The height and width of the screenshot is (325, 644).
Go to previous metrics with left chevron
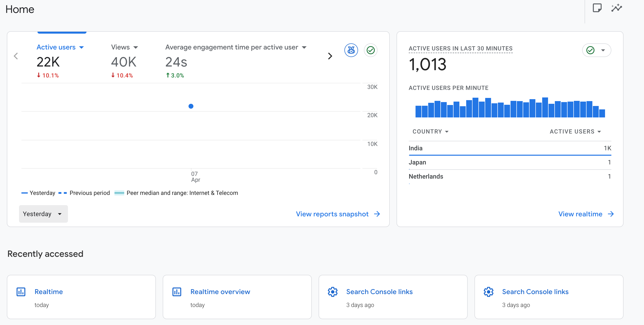pos(16,56)
